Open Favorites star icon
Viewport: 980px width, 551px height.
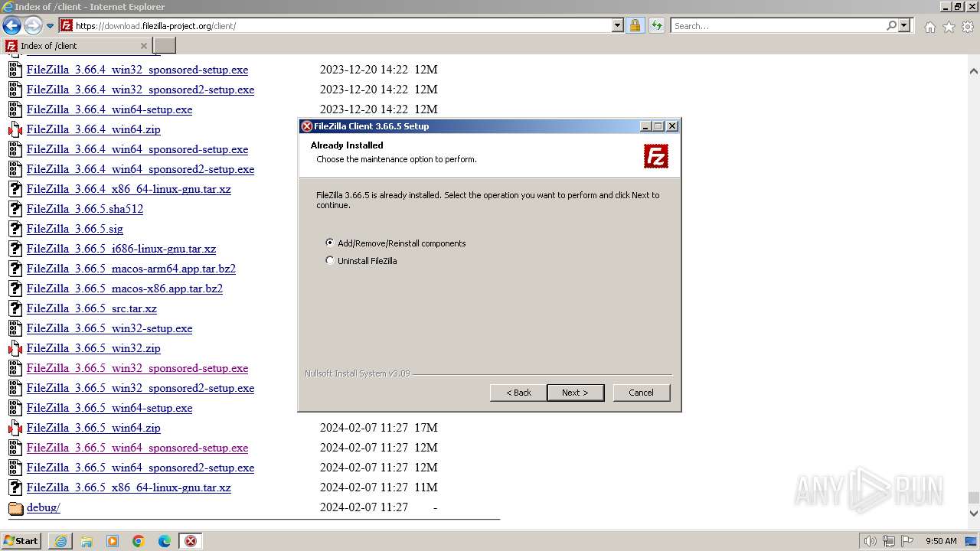pyautogui.click(x=949, y=27)
